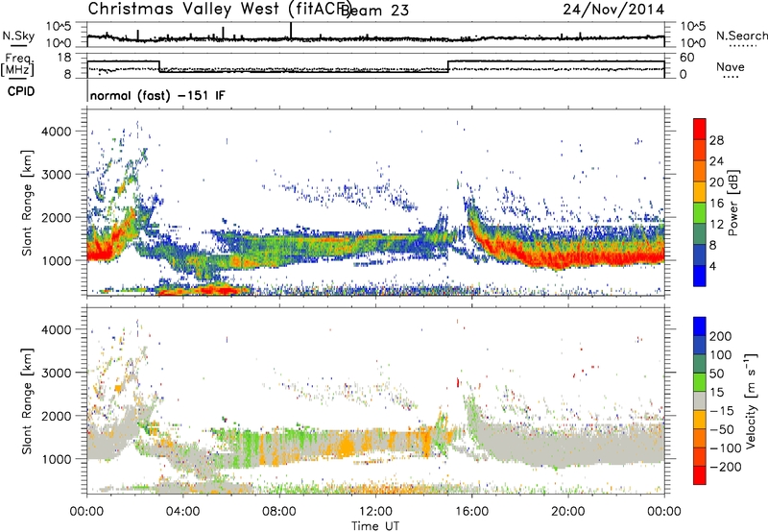Click the 'normal (fast) -151 IF' text
The height and width of the screenshot is (532, 768).
[157, 95]
